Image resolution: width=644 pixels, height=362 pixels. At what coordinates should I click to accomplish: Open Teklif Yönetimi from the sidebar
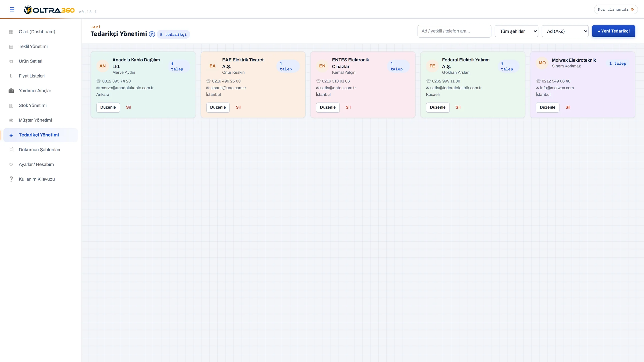pos(41,46)
